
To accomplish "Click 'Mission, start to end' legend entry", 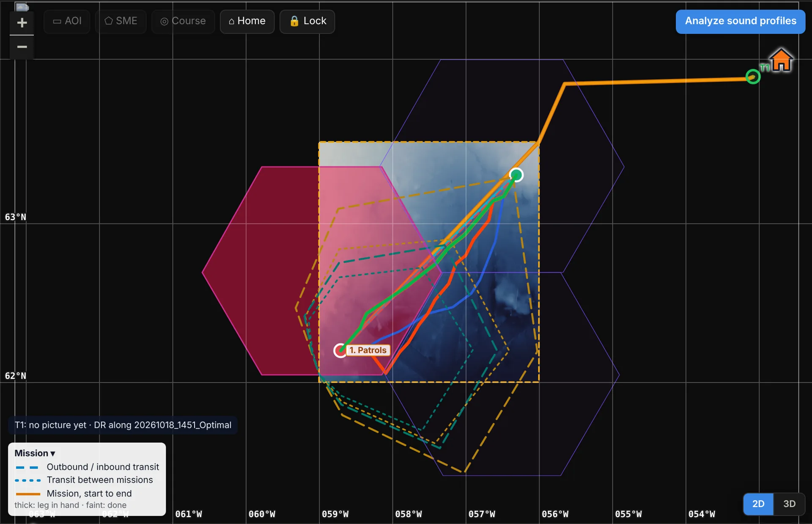I will [73, 494].
